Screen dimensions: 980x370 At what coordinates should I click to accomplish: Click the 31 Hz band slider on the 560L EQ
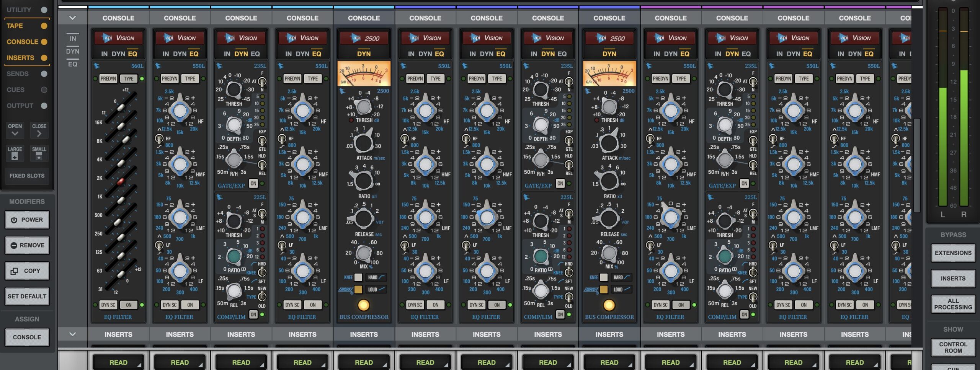click(x=121, y=274)
